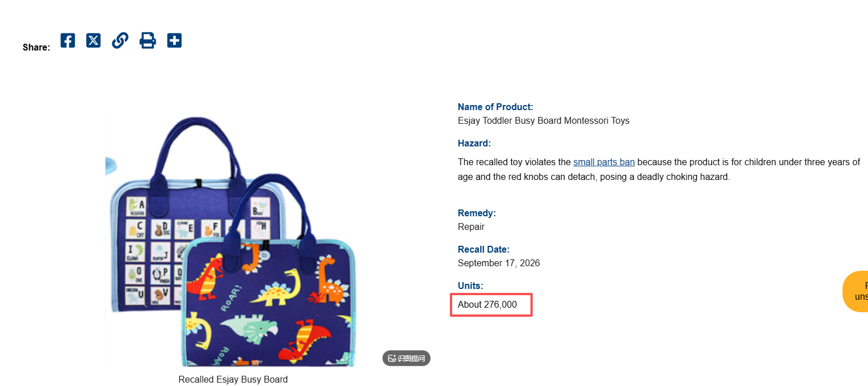868x386 pixels.
Task: Click the Units heading
Action: 470,286
